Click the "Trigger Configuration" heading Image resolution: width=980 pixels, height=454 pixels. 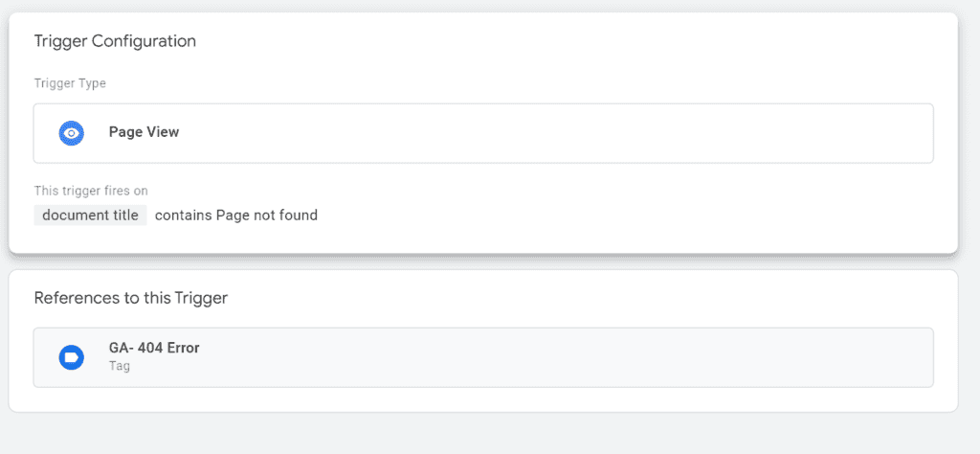click(x=115, y=41)
